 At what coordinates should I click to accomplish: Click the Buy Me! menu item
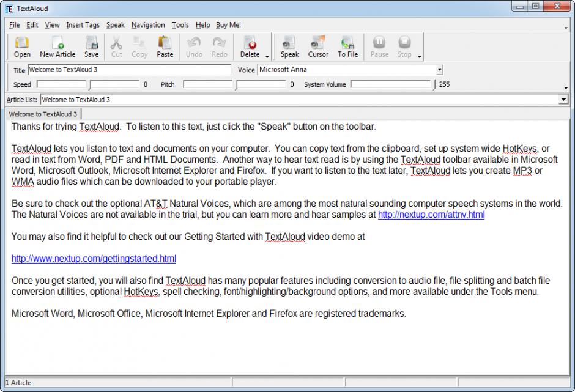click(x=228, y=25)
